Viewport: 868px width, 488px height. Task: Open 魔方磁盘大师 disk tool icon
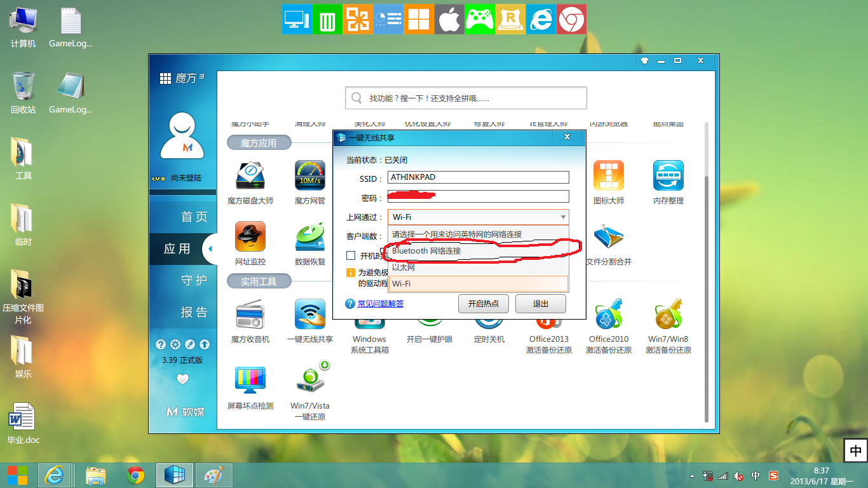click(x=250, y=175)
